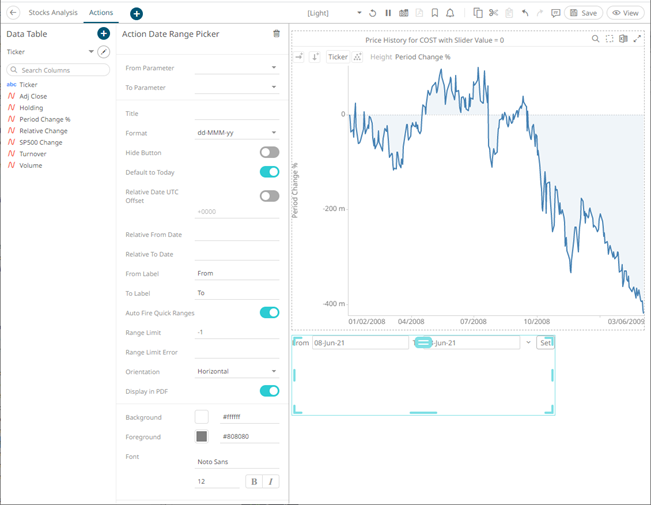Viewport: 651px width, 505px height.
Task: Select the Actions tab
Action: point(101,13)
